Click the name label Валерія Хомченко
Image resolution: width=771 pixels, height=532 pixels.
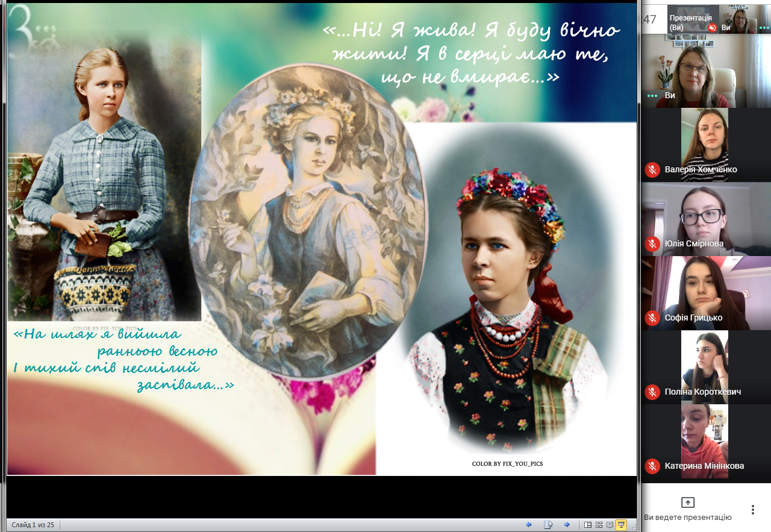point(701,170)
